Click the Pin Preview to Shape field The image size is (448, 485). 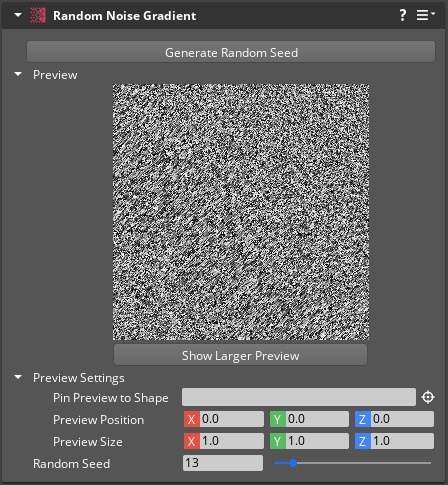click(299, 397)
